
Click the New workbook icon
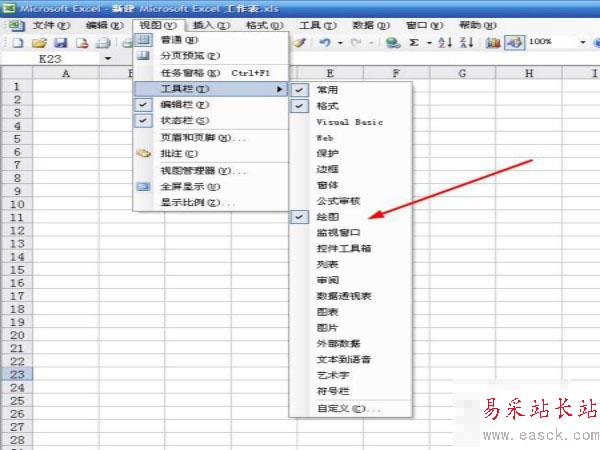pyautogui.click(x=17, y=42)
